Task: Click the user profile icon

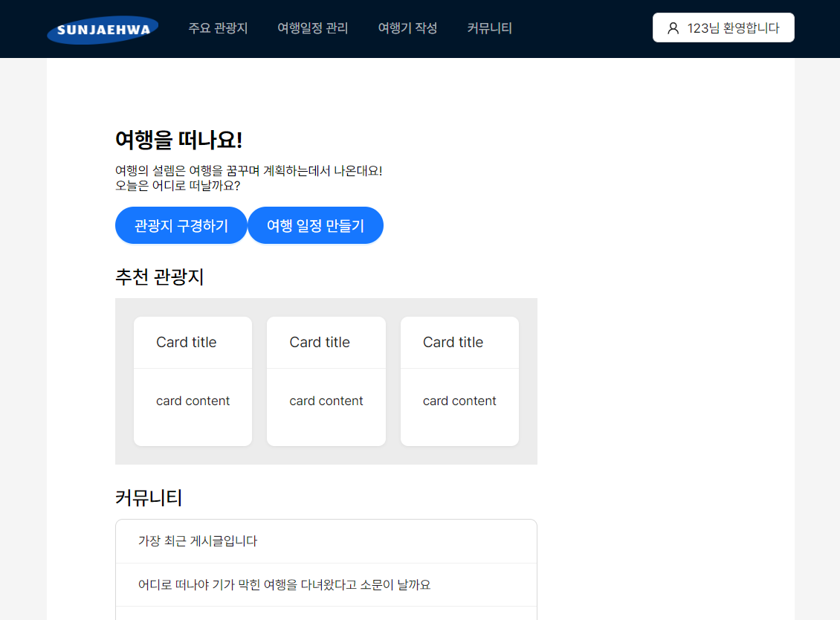Action: click(673, 28)
